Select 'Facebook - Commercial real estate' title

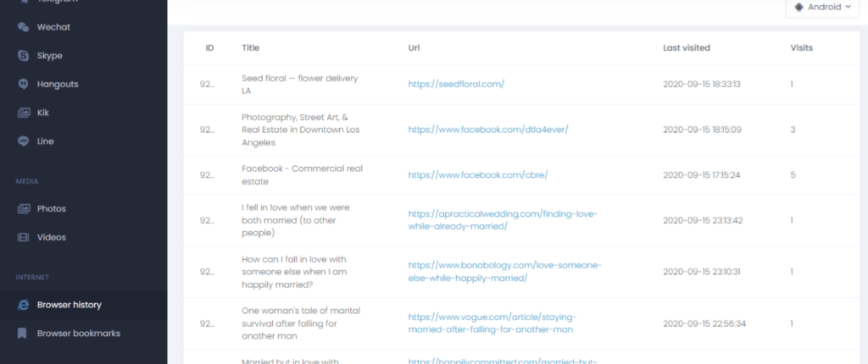(x=303, y=175)
